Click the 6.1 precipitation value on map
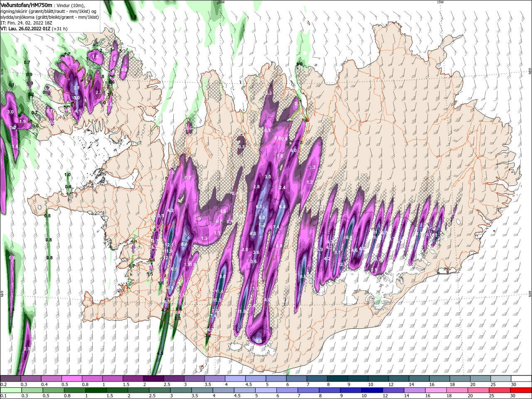 tap(259, 207)
